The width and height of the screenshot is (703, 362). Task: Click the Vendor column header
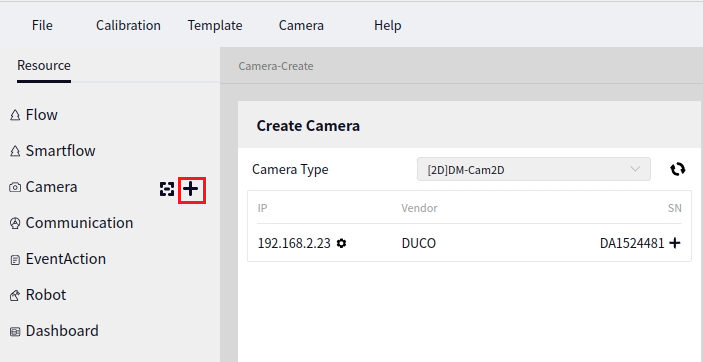click(419, 208)
